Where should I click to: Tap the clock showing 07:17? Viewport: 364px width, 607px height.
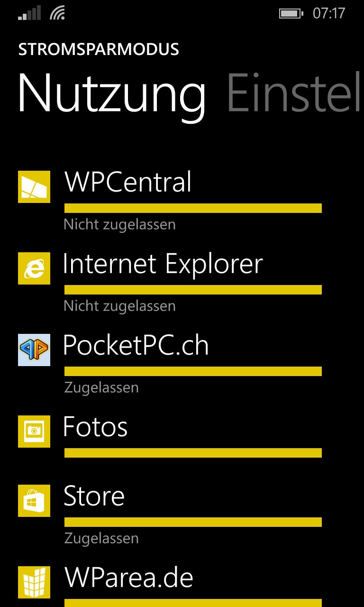329,13
